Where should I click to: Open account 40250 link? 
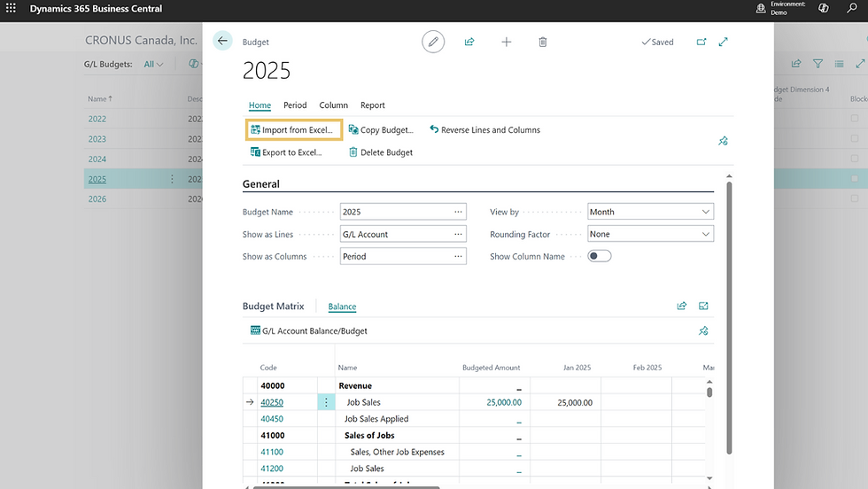272,402
